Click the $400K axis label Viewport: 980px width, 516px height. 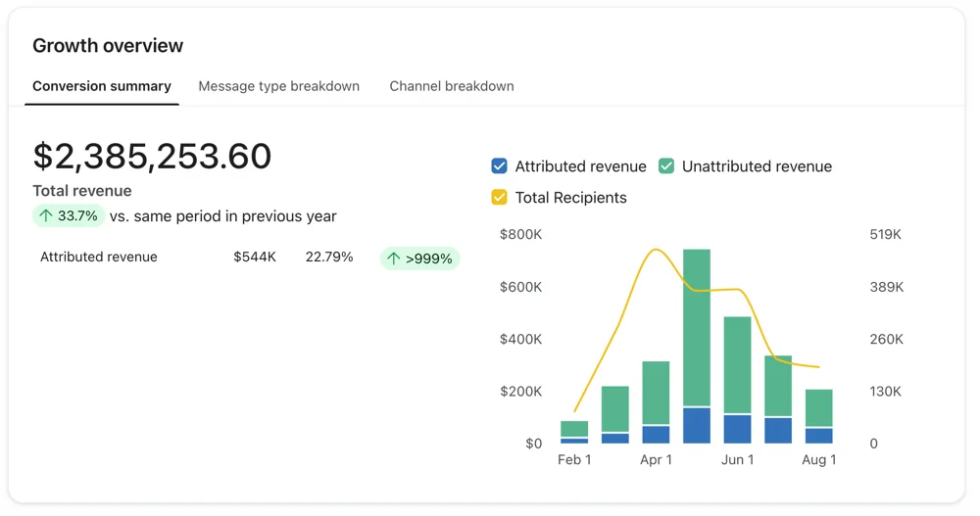coord(520,339)
